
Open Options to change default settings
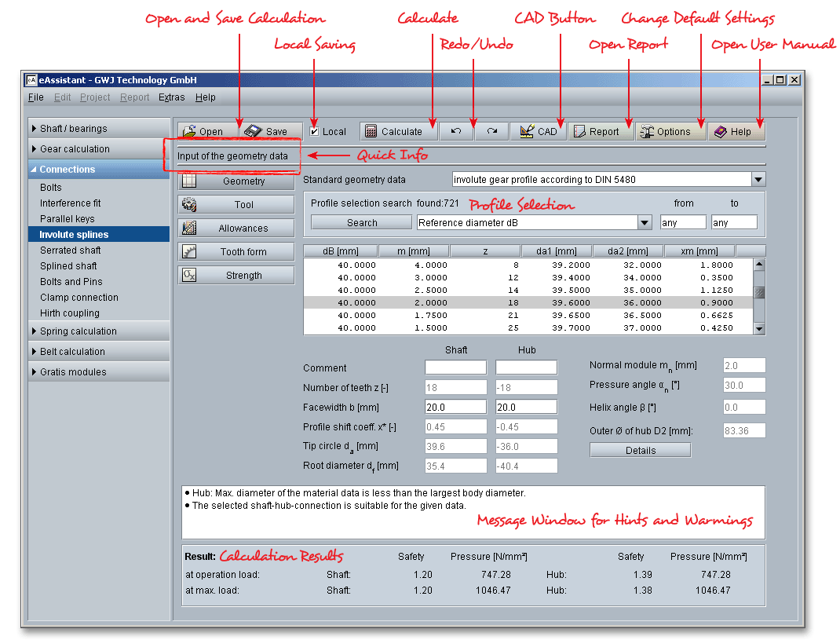670,131
